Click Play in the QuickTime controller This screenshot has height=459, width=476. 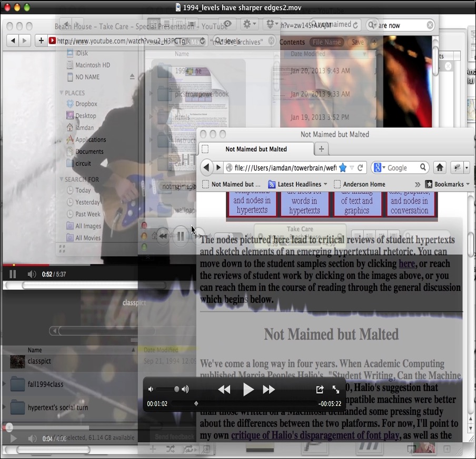pos(249,389)
